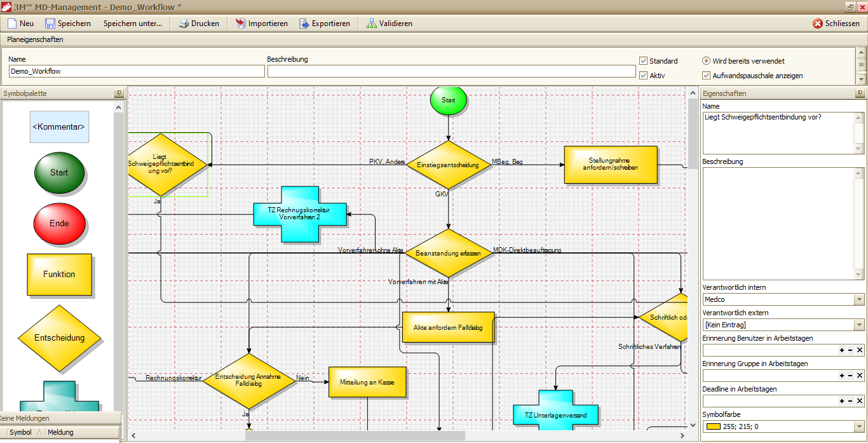The image size is (868, 443).
Task: Click the Vorverfahren mit Akte label
Action: (419, 281)
